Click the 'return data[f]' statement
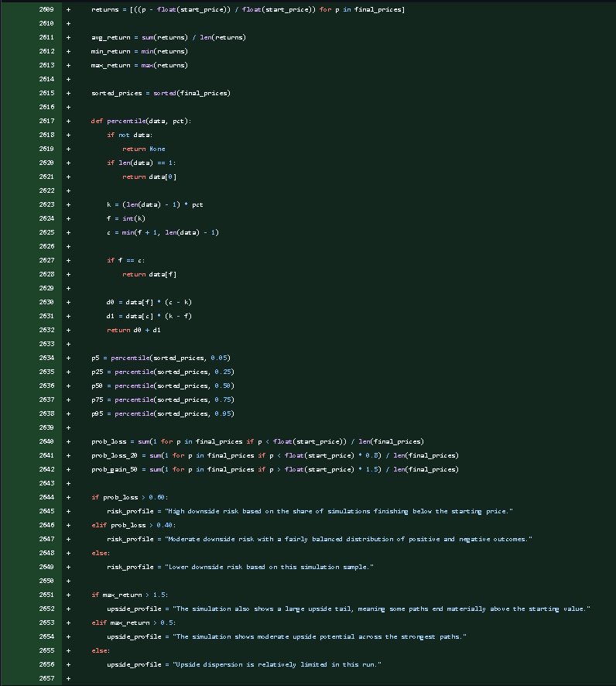The height and width of the screenshot is (686, 616). click(x=149, y=274)
